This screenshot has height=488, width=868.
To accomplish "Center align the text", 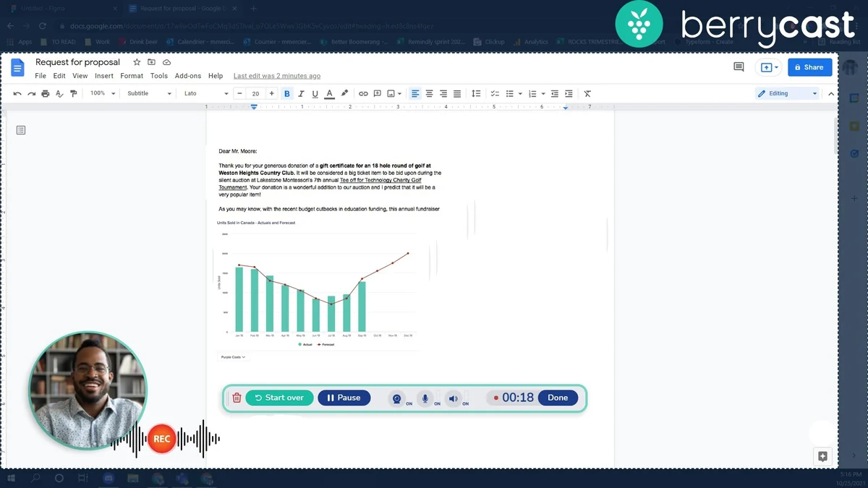I will tap(429, 93).
